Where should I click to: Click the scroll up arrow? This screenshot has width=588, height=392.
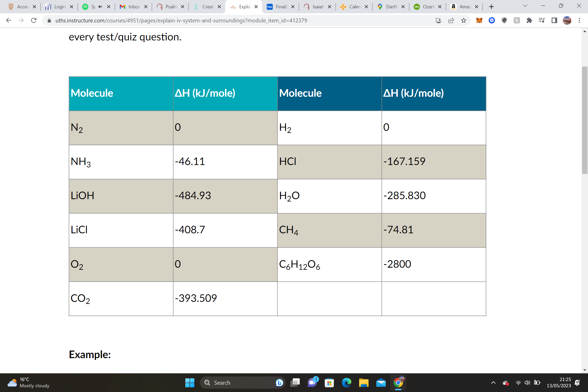(x=585, y=31)
